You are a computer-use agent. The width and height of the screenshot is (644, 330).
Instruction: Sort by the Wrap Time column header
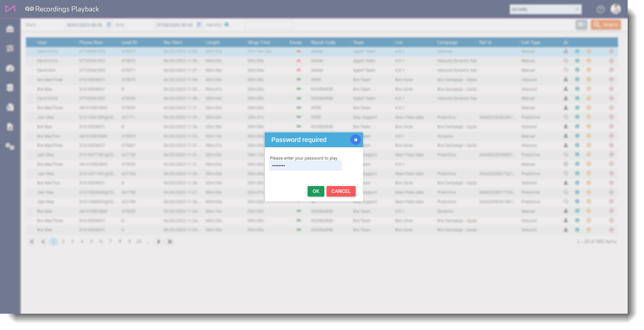coord(259,42)
